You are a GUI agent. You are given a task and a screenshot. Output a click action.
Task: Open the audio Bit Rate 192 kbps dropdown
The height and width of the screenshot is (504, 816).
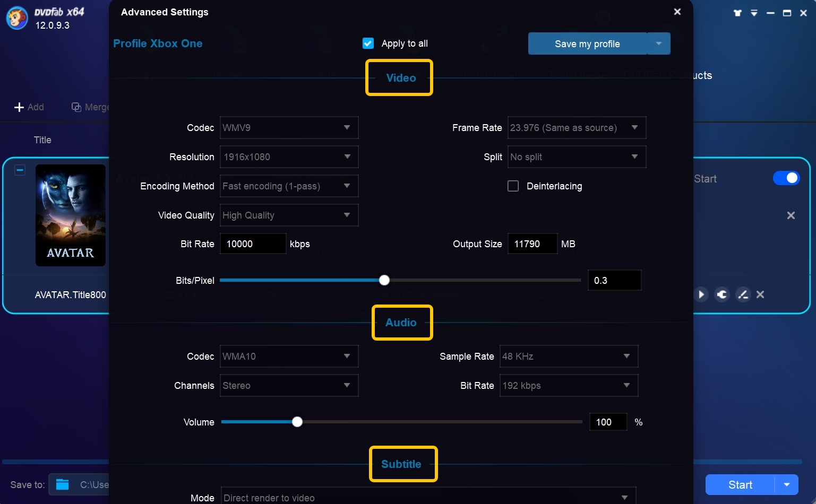[569, 386]
